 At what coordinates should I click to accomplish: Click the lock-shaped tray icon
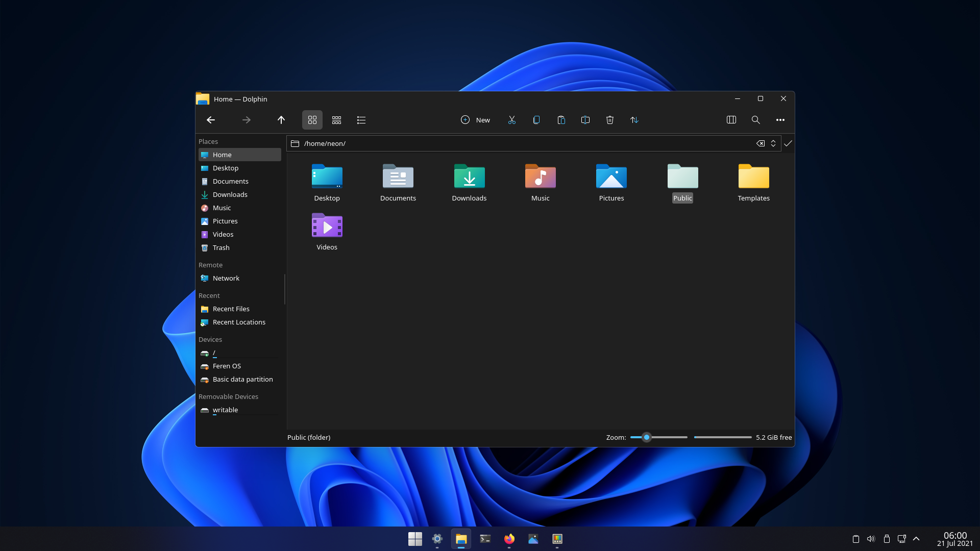pyautogui.click(x=887, y=539)
